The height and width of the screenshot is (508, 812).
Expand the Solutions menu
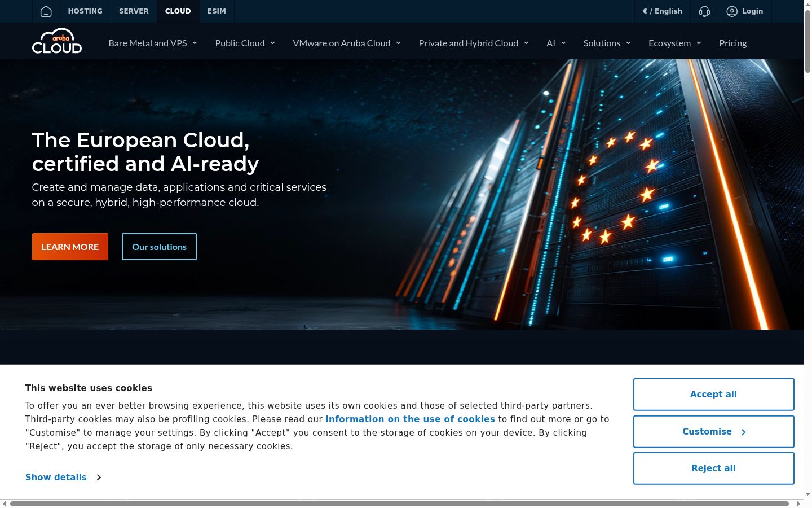pos(607,43)
